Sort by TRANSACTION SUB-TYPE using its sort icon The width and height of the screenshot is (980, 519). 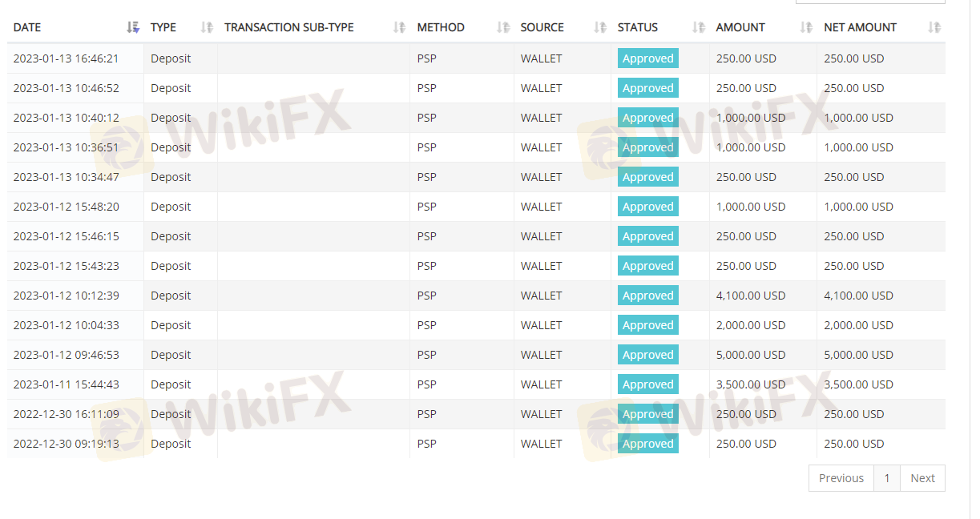pyautogui.click(x=399, y=27)
